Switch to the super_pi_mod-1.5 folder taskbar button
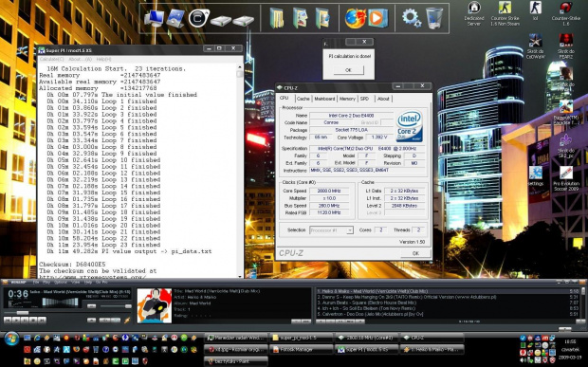 301,338
